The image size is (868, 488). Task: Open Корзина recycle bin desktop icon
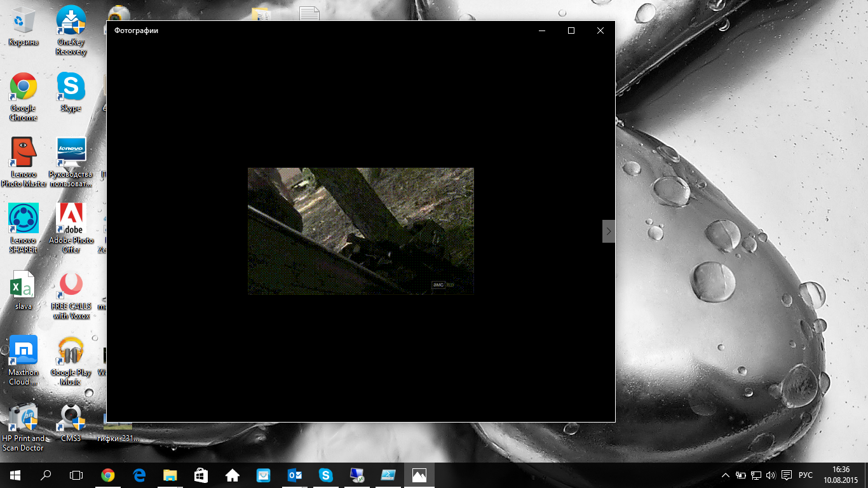click(24, 26)
